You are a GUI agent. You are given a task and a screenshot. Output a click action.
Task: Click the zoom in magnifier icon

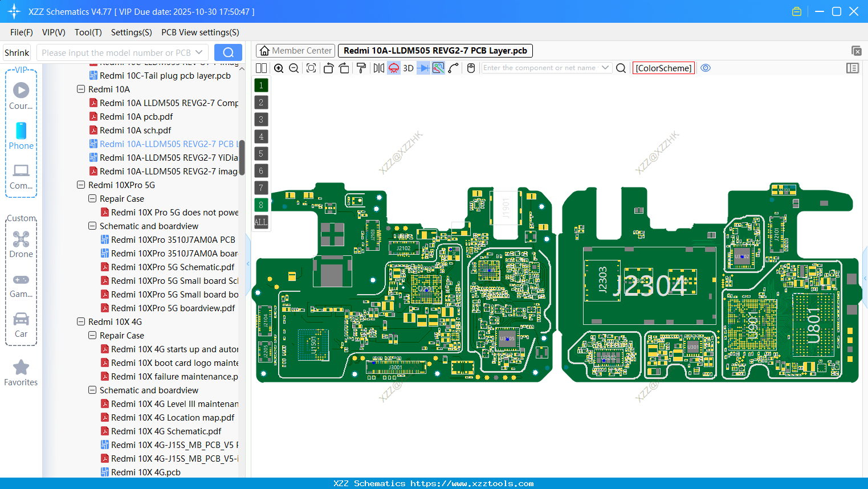point(279,68)
